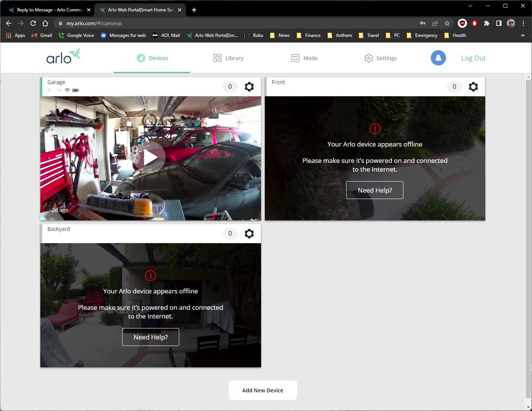The height and width of the screenshot is (411, 532).
Task: Click the share page icon
Action: (x=435, y=23)
